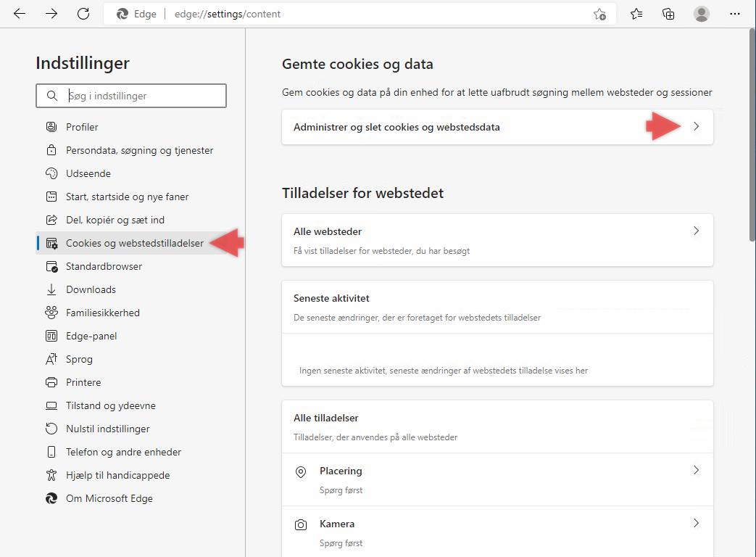Viewport: 756px width, 557px height.
Task: Open Start, startside og nye faner
Action: tap(130, 197)
